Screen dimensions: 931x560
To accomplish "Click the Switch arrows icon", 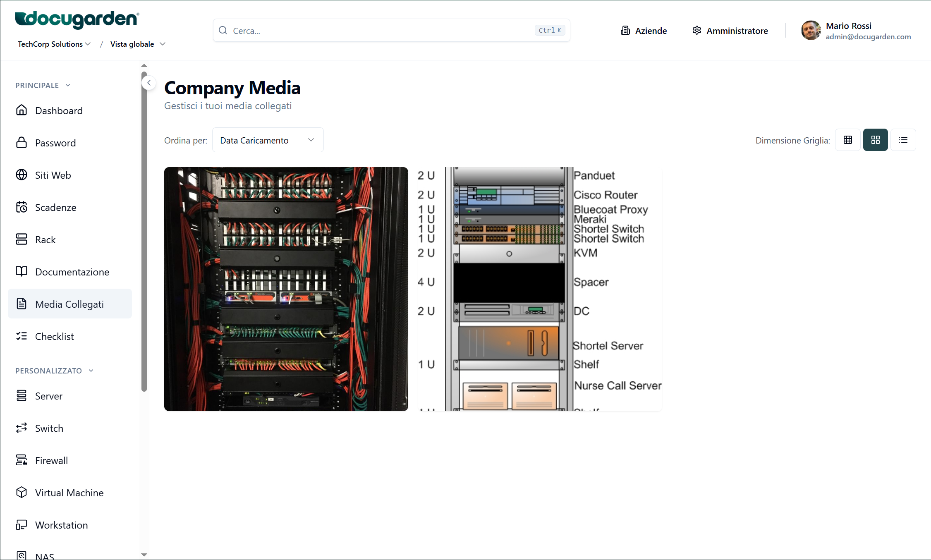I will (22, 428).
